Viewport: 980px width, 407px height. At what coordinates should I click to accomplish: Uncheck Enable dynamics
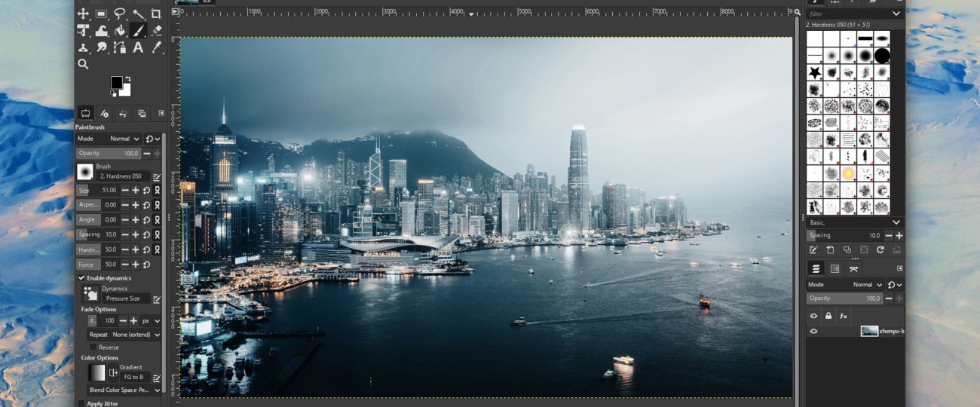click(x=81, y=278)
